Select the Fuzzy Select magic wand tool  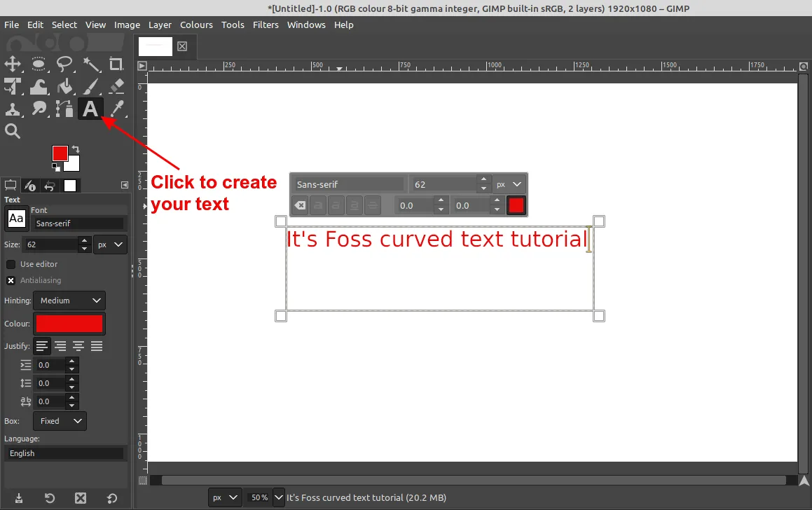coord(91,64)
